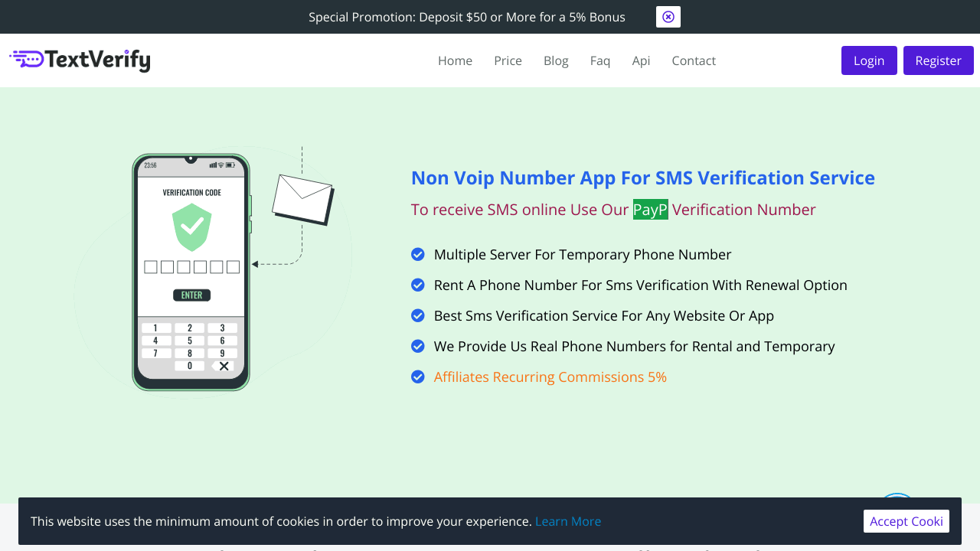
Task: Click the green shield checkmark icon
Action: (x=191, y=227)
